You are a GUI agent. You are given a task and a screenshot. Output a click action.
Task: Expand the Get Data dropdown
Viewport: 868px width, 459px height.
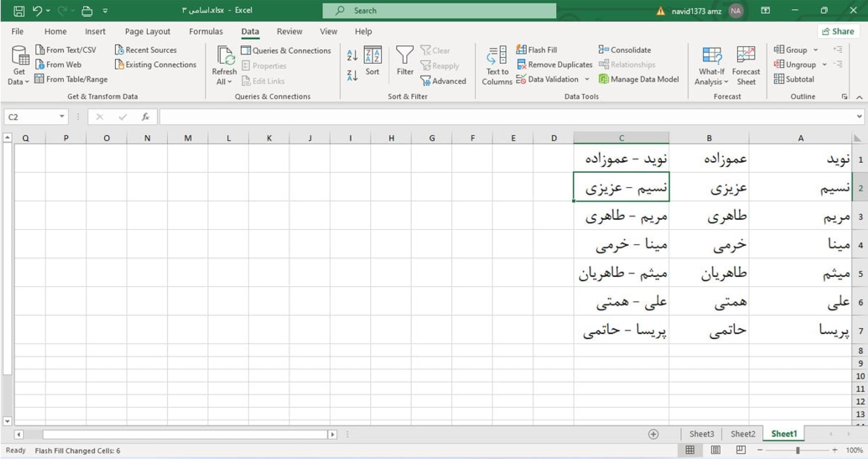pos(19,66)
